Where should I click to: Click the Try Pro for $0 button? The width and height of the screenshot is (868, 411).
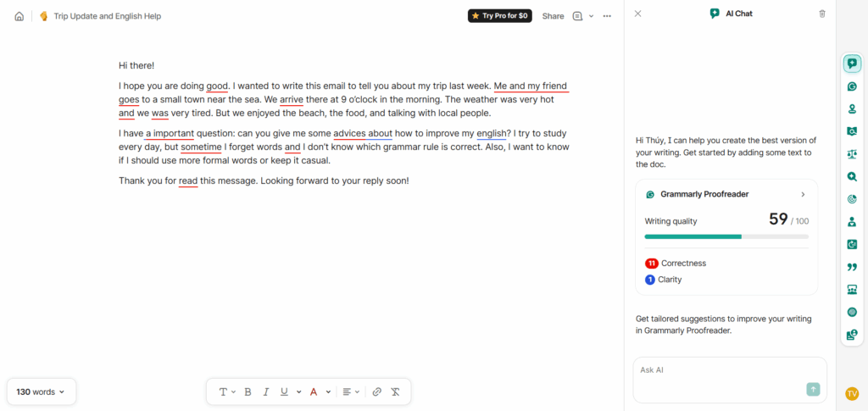point(500,16)
